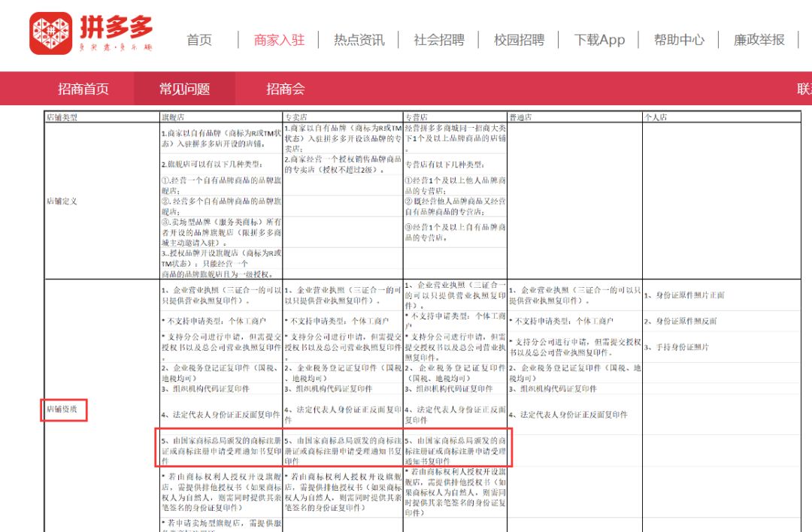Select 校园招聘 in the top navigation
Screen dimensions: 812x532
coord(519,40)
